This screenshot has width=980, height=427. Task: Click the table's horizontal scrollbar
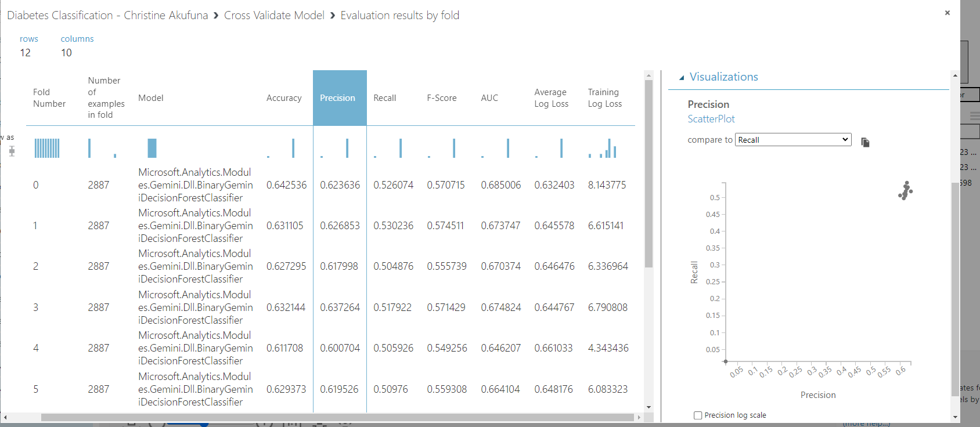pos(337,417)
